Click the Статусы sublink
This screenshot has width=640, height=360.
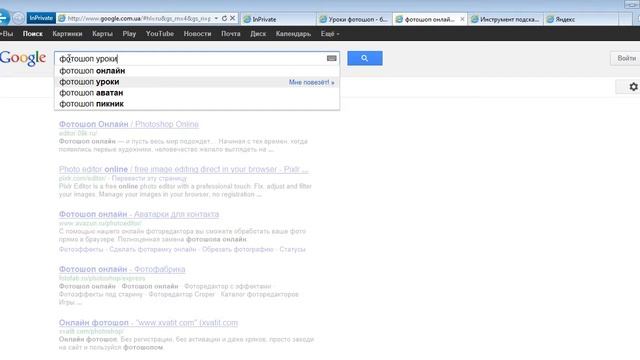pyautogui.click(x=292, y=249)
